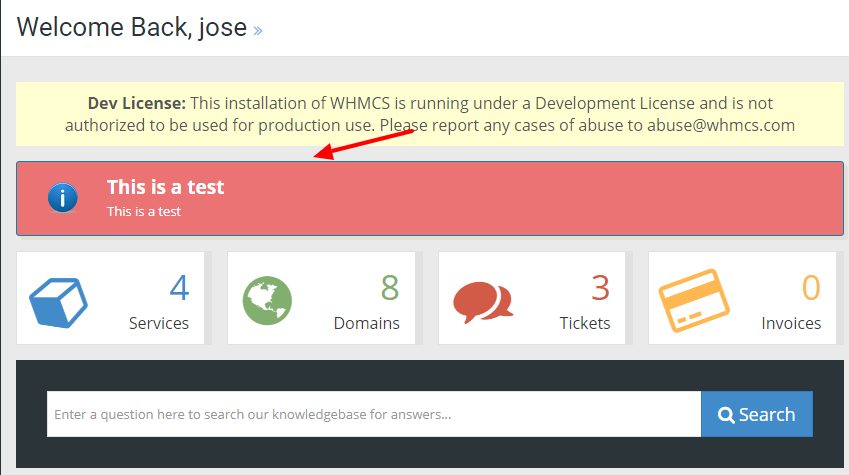Click the 'Invoices' label text
Image resolution: width=849 pixels, height=475 pixels.
coord(791,323)
